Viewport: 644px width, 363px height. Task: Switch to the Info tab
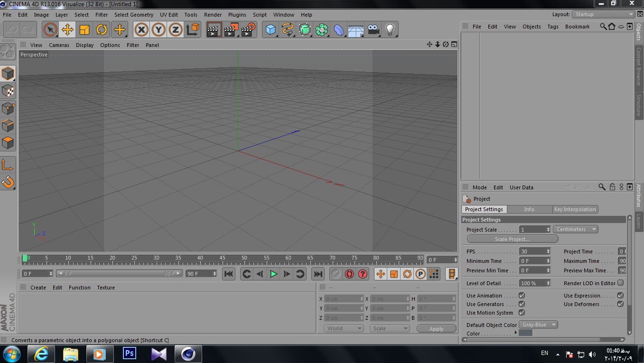(x=529, y=209)
